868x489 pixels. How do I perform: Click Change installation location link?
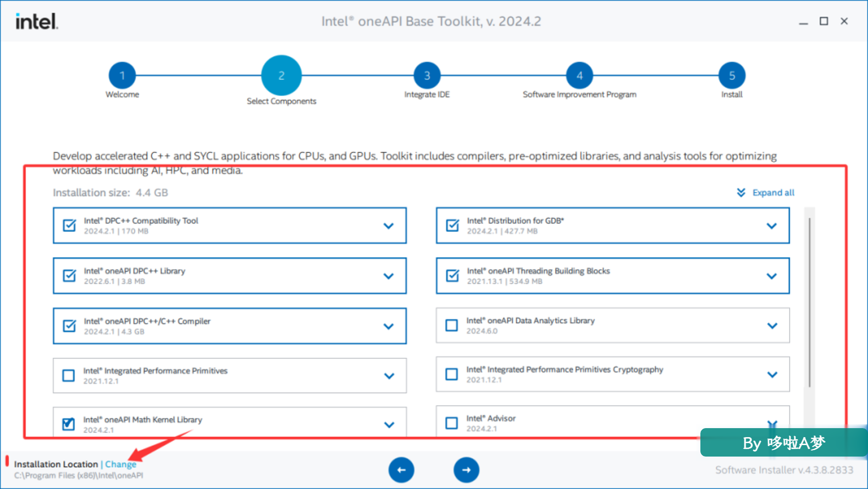[x=121, y=464]
